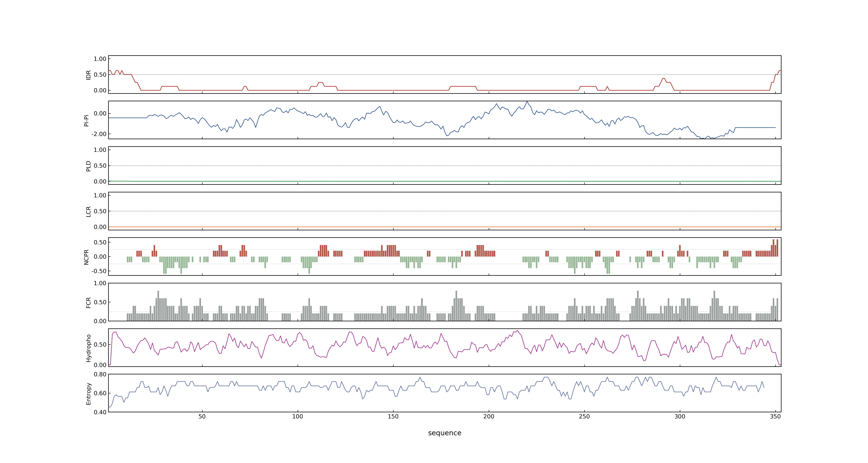This screenshot has height=463, width=868.
Task: Click x-axis tick label 350
Action: [775, 416]
